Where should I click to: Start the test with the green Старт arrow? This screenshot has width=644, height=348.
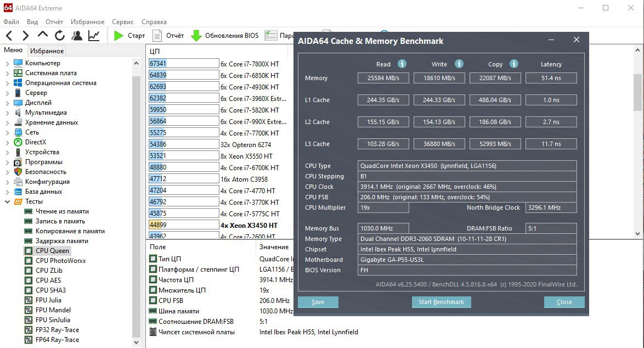point(118,36)
